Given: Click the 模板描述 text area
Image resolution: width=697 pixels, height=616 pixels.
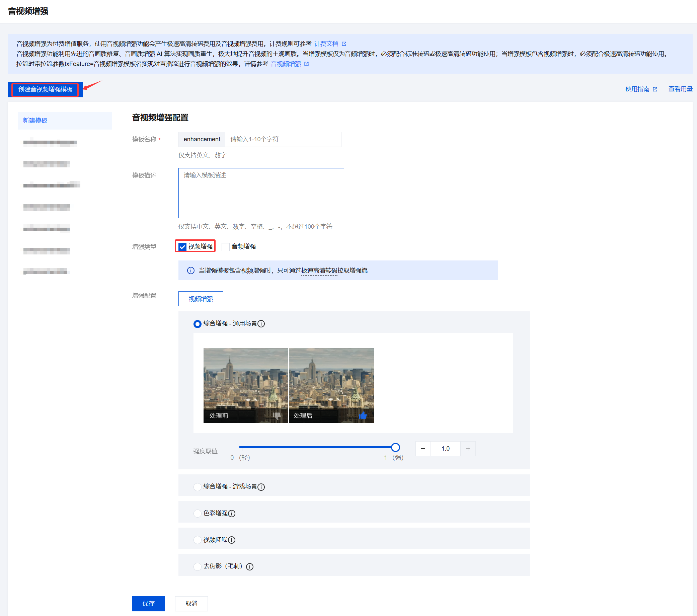Looking at the screenshot, I should [x=261, y=193].
